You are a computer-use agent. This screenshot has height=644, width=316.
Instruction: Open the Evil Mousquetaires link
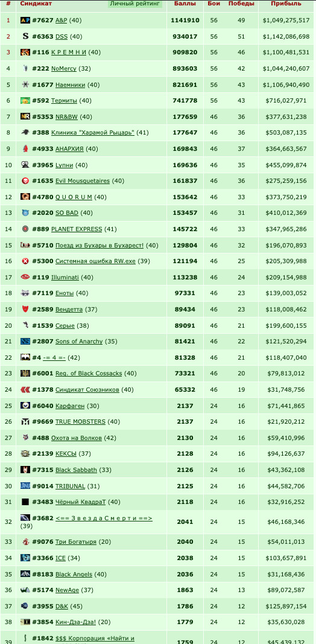83,180
